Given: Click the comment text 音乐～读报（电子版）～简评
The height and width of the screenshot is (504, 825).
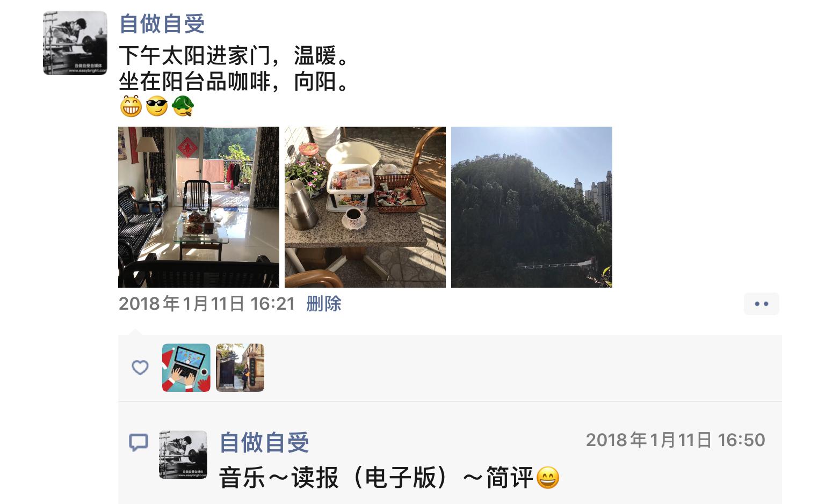Looking at the screenshot, I should click(x=377, y=478).
